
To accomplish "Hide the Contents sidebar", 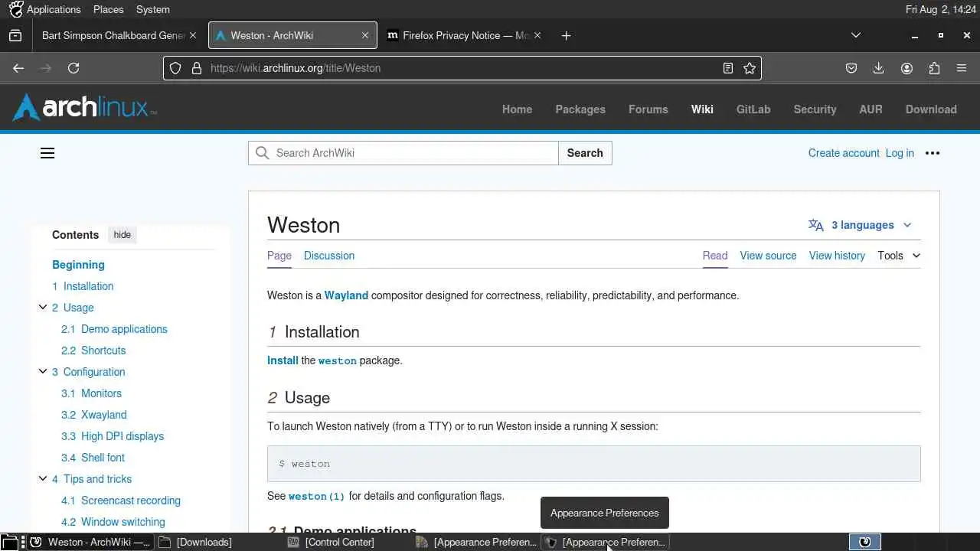I will (x=122, y=235).
